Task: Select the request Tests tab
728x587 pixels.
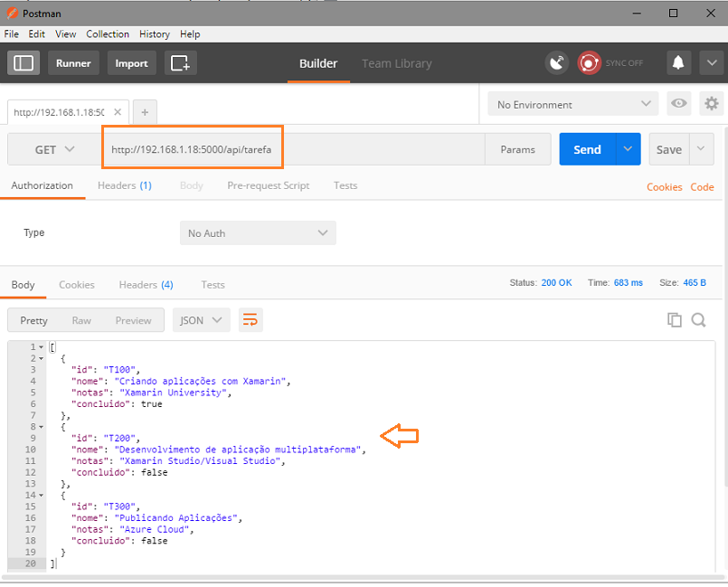Action: coord(345,185)
